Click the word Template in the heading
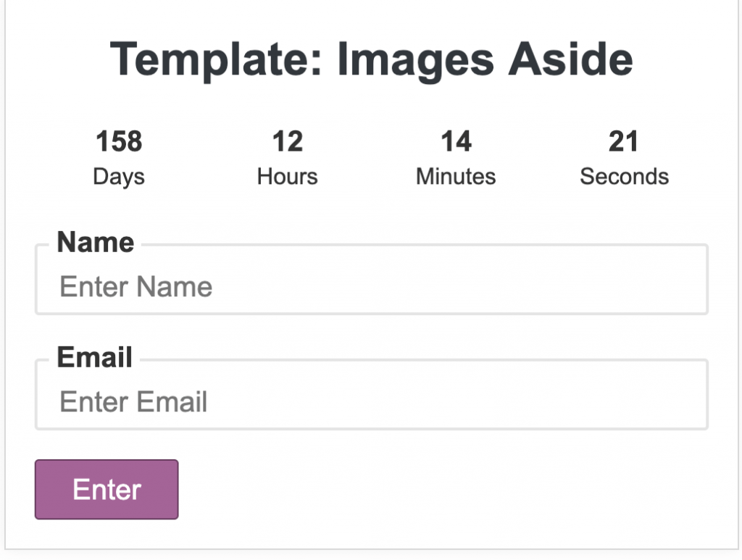 click(x=216, y=61)
